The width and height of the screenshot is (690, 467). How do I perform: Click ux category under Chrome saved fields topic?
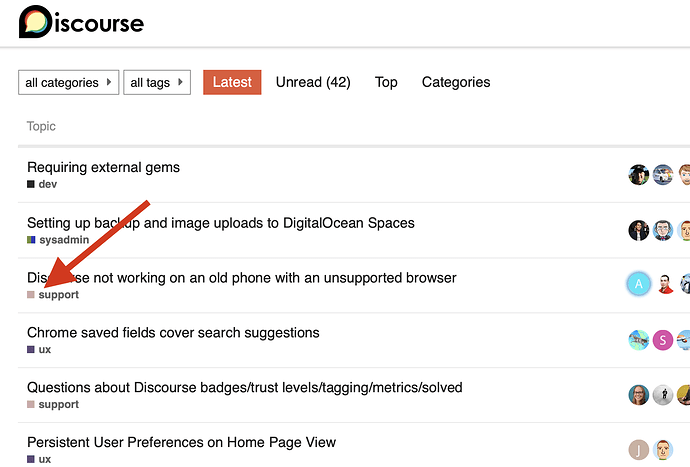(x=39, y=349)
